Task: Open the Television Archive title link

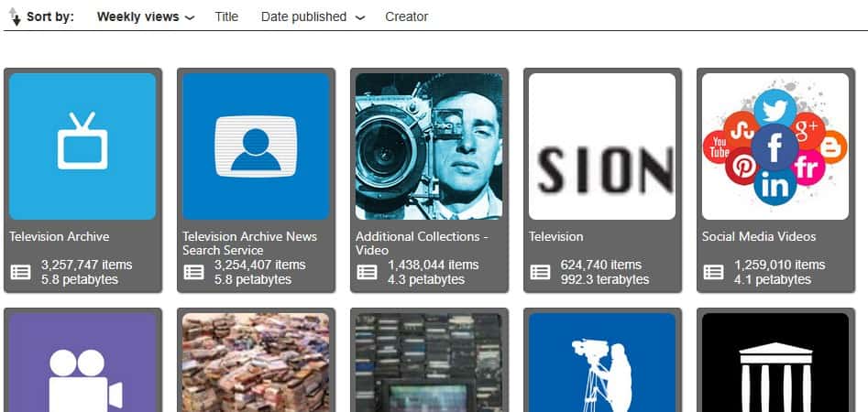Action: click(60, 236)
